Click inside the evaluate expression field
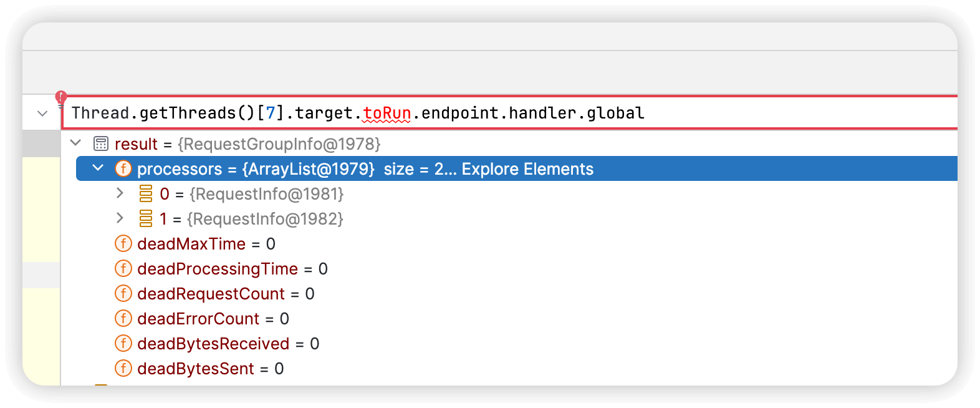 pyautogui.click(x=509, y=113)
